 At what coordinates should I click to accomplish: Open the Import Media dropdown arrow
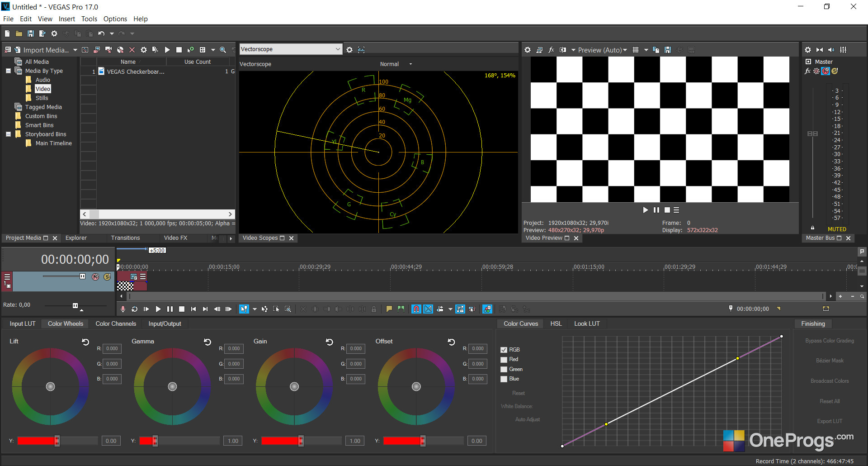click(75, 50)
